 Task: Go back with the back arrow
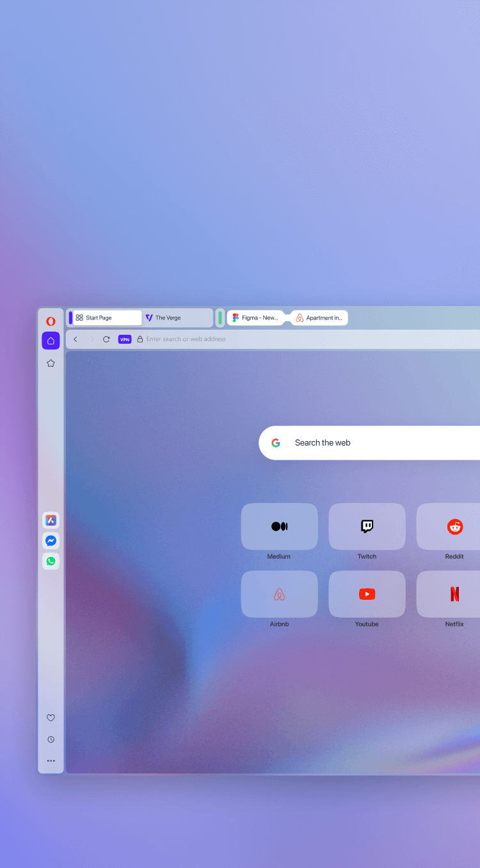[76, 339]
